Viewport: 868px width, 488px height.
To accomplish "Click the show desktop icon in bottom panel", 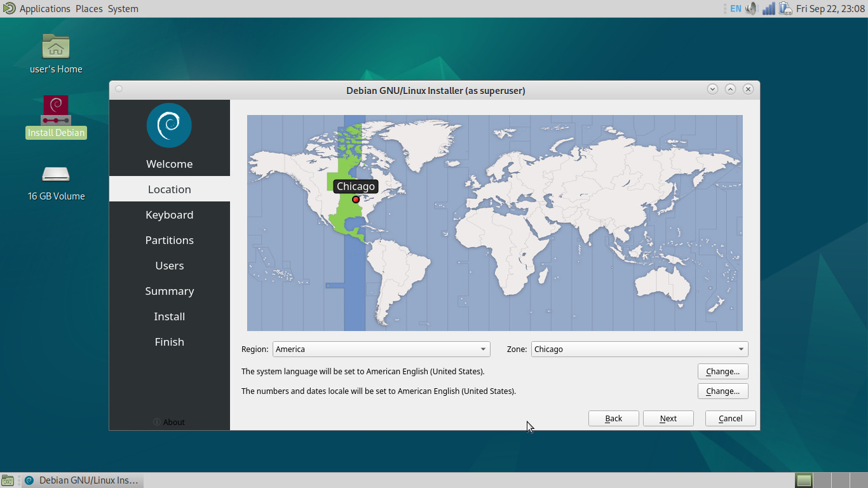I will [x=8, y=480].
